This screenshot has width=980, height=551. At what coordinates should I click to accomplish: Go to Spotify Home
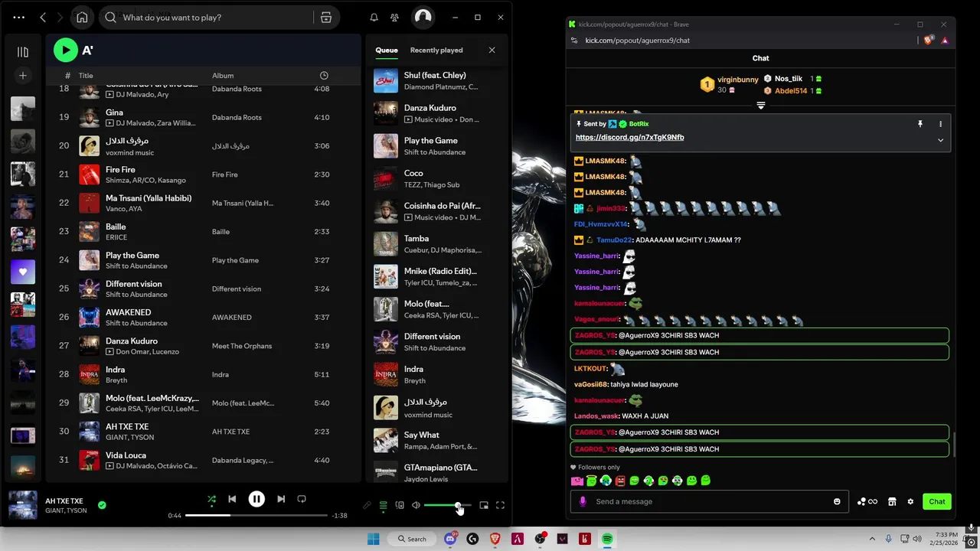(82, 17)
